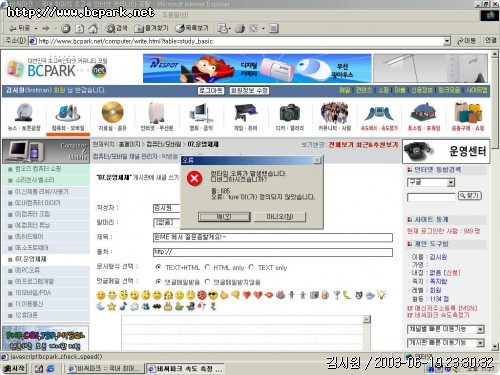Insert the rose flower emoticon
This screenshot has width=500, height=375.
pos(213,306)
